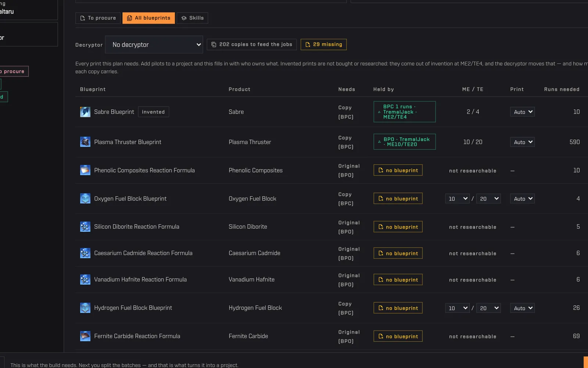
Task: Click no blueprint for Fernite Carbide
Action: point(398,336)
